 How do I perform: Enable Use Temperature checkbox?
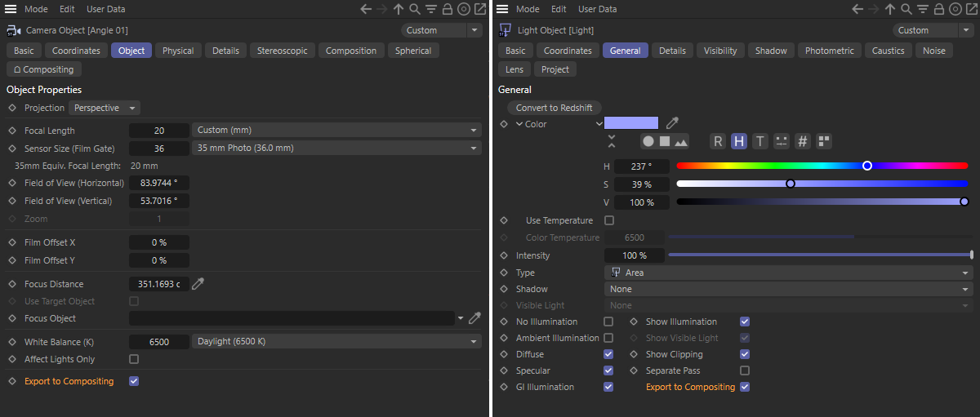point(608,220)
